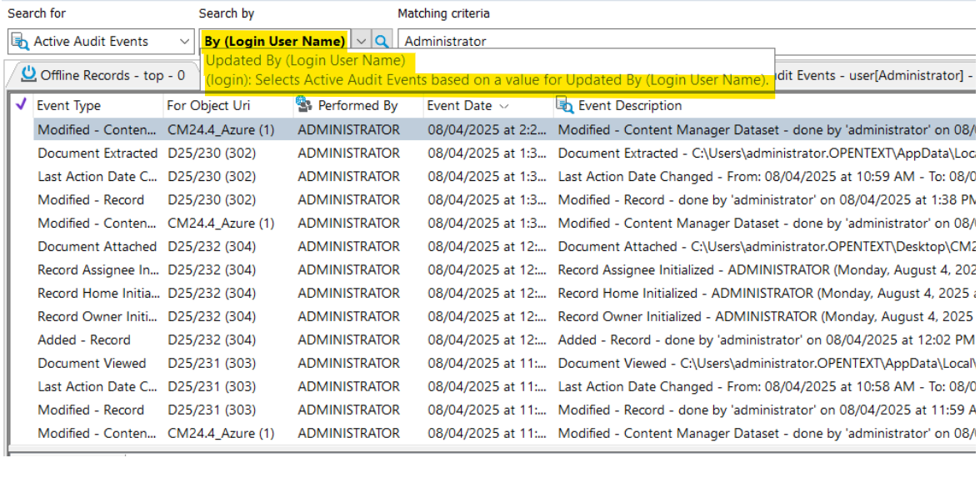Select the Document Viewed event row
The image size is (980, 478).
(x=504, y=364)
